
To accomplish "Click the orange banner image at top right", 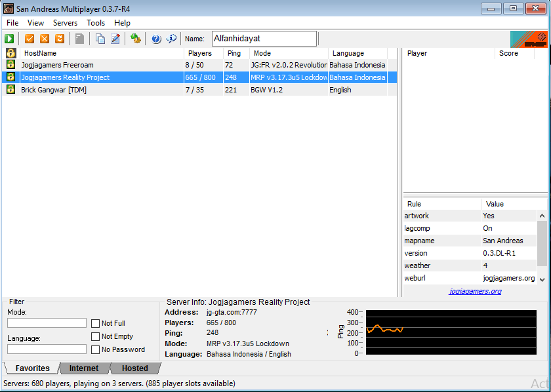I will coord(529,39).
